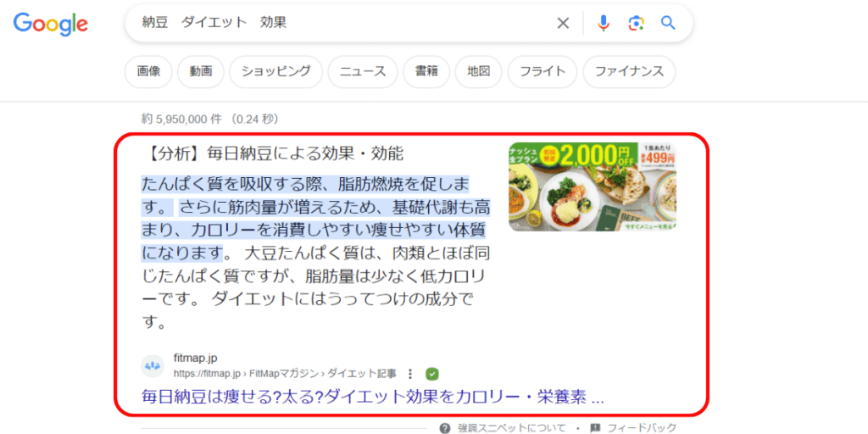
Task: Switch to 動画 filter
Action: click(200, 71)
